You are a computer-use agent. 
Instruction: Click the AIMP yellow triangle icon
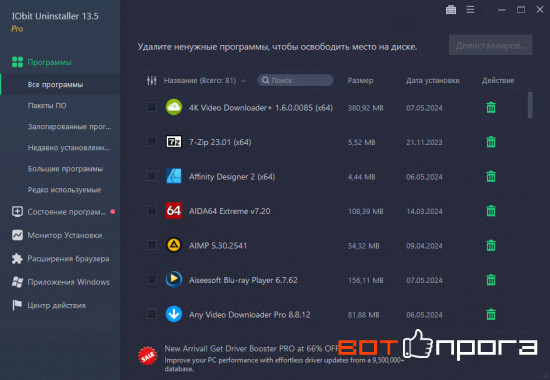click(x=174, y=245)
